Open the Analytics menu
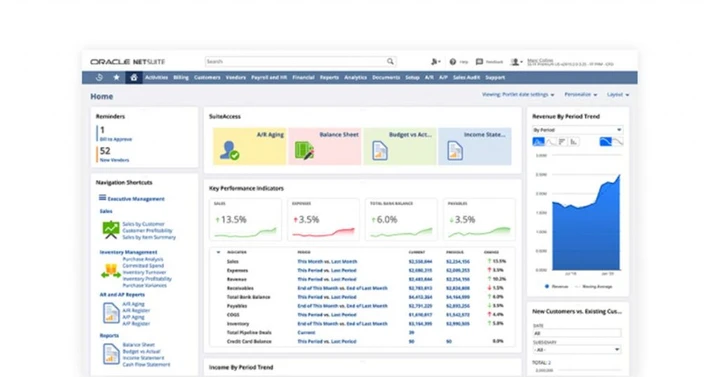720x377 pixels. click(x=355, y=78)
